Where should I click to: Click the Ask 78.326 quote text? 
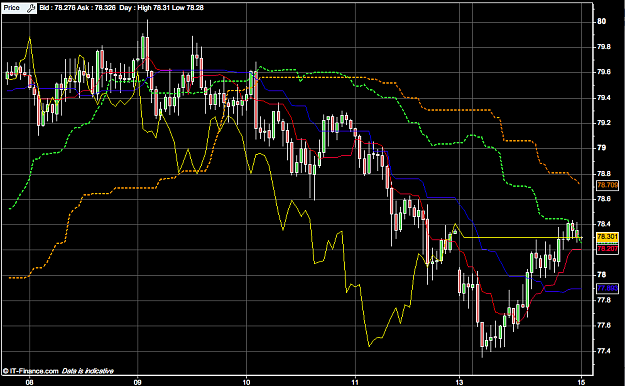tap(96, 8)
